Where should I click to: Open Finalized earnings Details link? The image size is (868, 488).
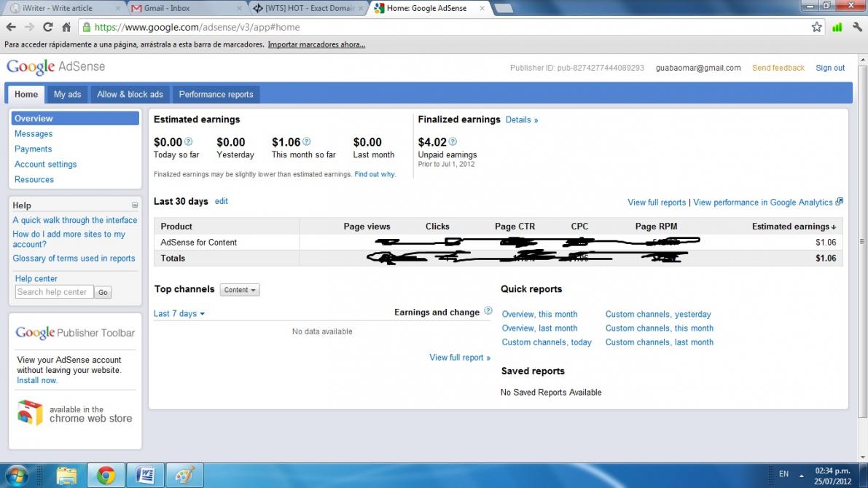click(522, 120)
